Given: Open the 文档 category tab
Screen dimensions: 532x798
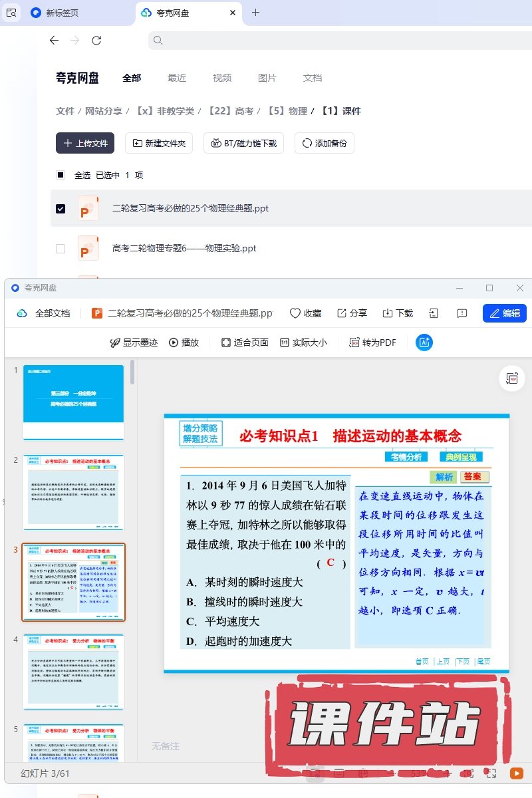Looking at the screenshot, I should [x=313, y=78].
